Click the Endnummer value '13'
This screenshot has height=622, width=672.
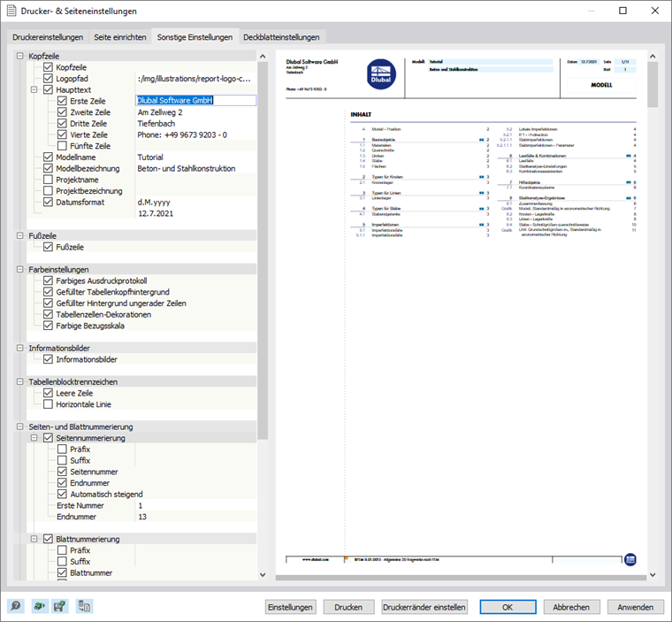[196, 517]
